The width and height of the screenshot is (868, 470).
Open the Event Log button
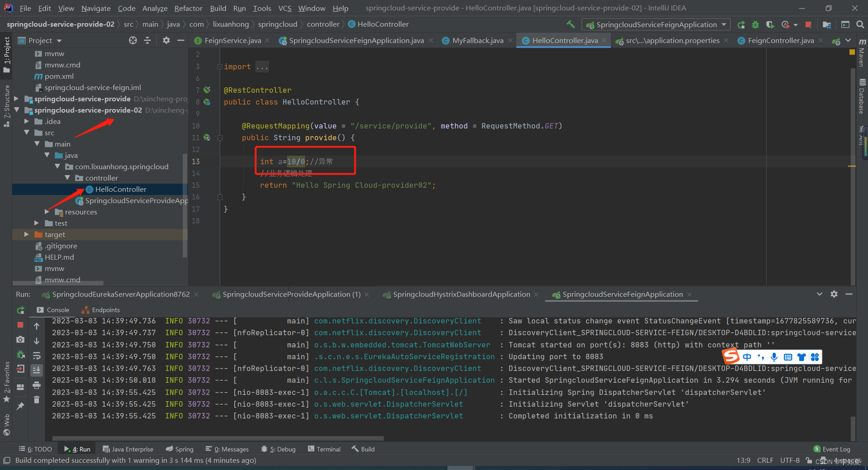tap(832, 449)
